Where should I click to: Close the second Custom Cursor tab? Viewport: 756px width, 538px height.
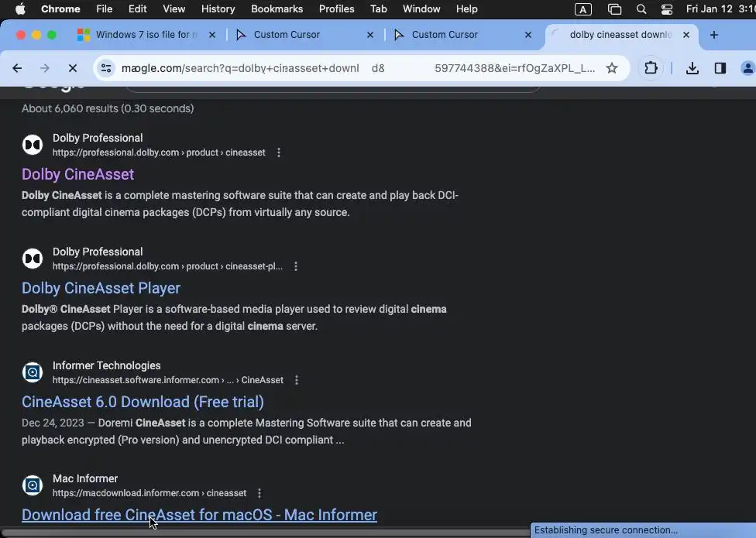tap(528, 35)
